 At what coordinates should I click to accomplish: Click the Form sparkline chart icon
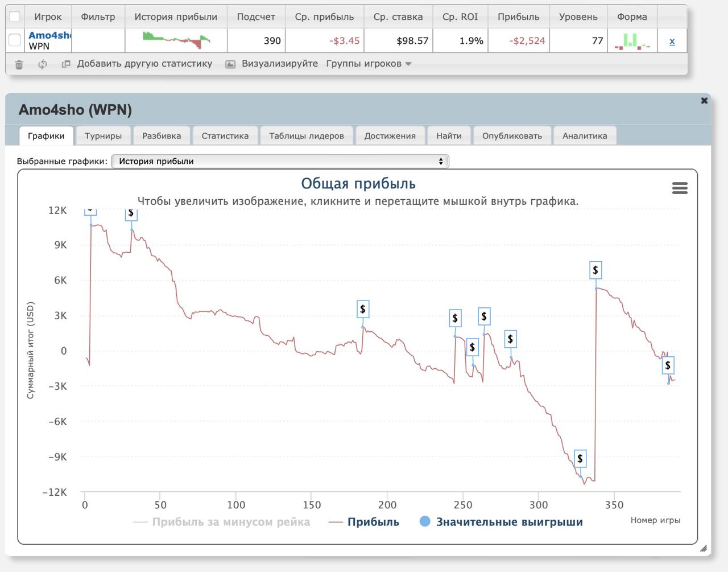632,41
